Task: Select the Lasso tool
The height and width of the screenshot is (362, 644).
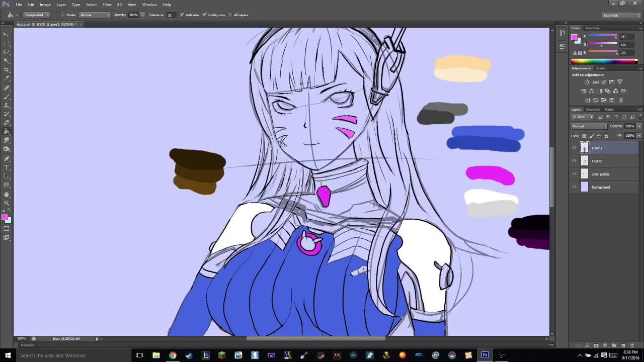Action: tap(7, 52)
